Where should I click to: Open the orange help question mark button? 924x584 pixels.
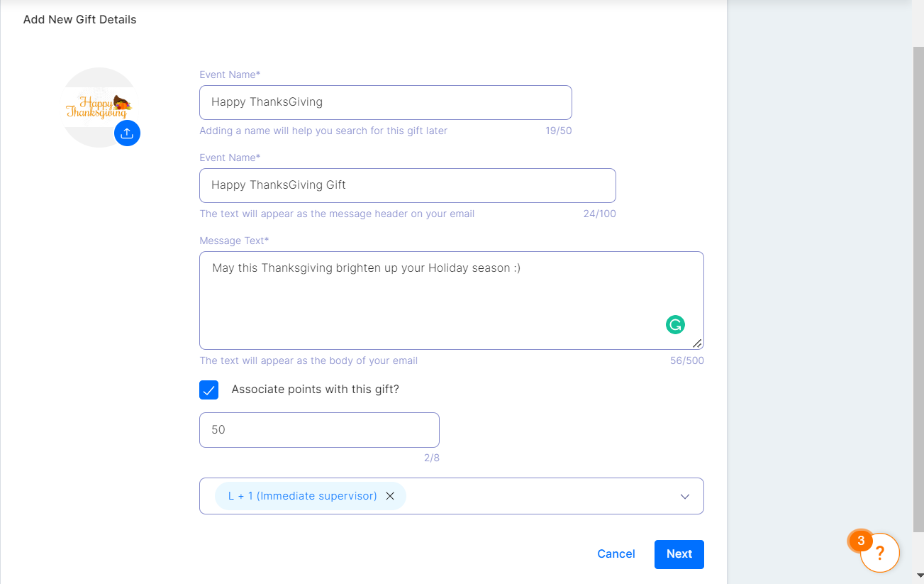click(x=880, y=553)
